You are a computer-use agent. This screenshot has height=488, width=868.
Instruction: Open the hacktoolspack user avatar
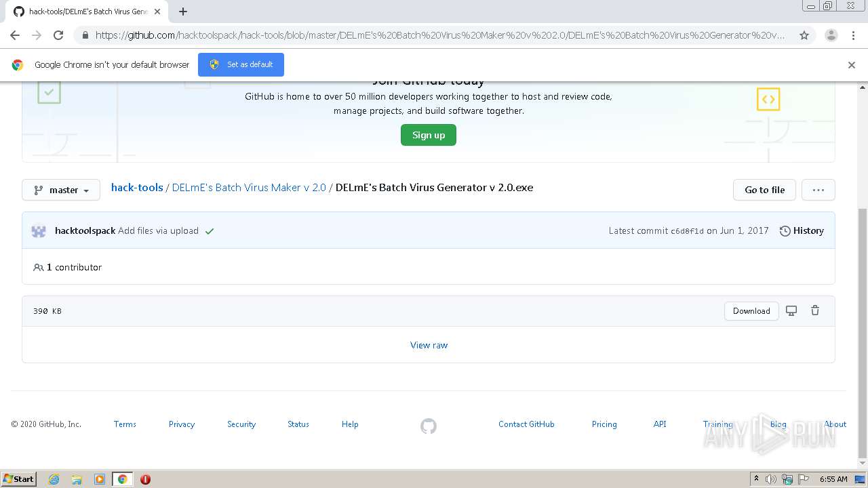(x=39, y=231)
